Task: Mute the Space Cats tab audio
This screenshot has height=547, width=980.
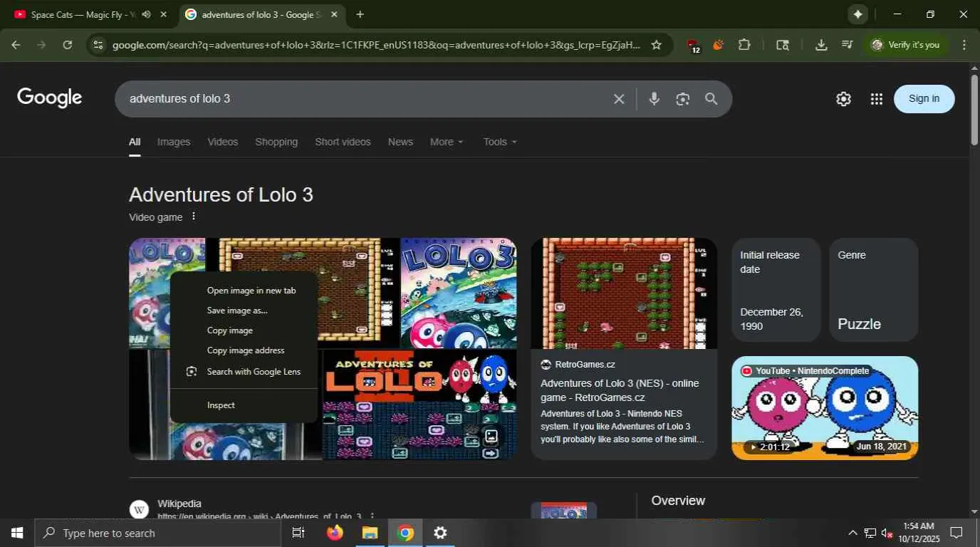Action: 146,14
